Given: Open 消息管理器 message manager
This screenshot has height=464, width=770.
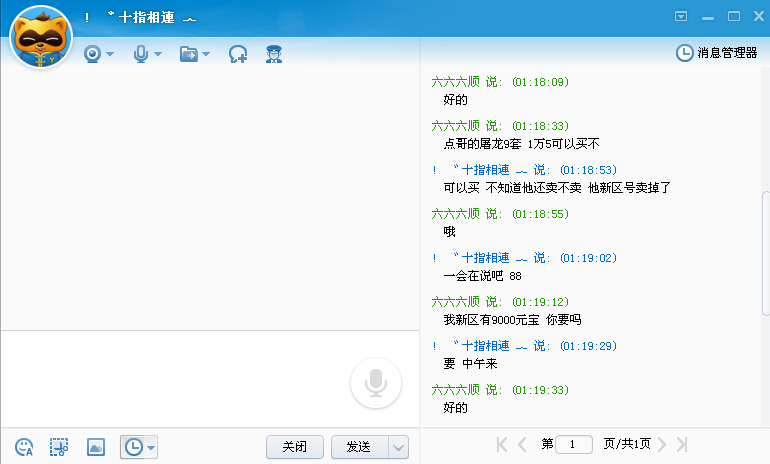Looking at the screenshot, I should 718,53.
